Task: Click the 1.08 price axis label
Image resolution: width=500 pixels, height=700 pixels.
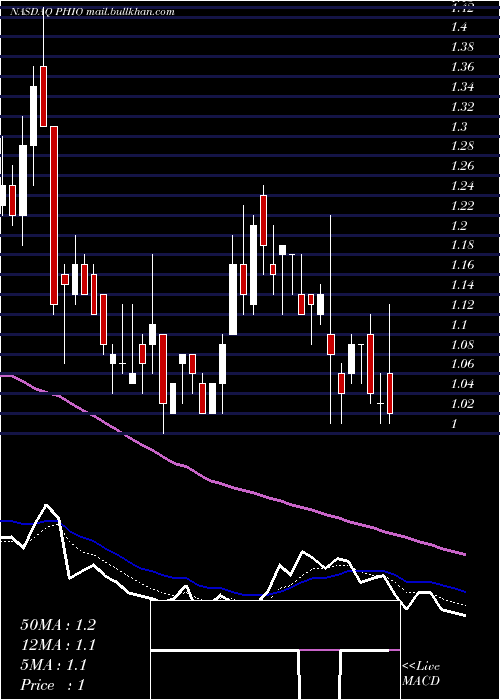Action: click(x=462, y=344)
